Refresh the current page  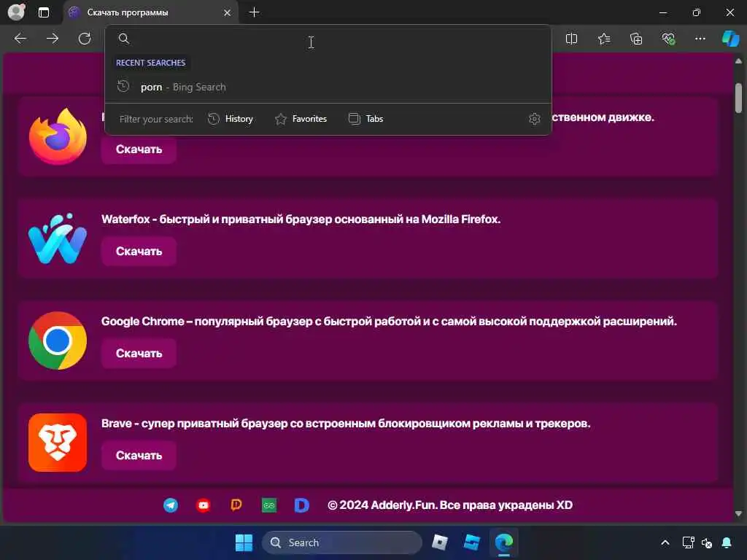[x=85, y=39]
